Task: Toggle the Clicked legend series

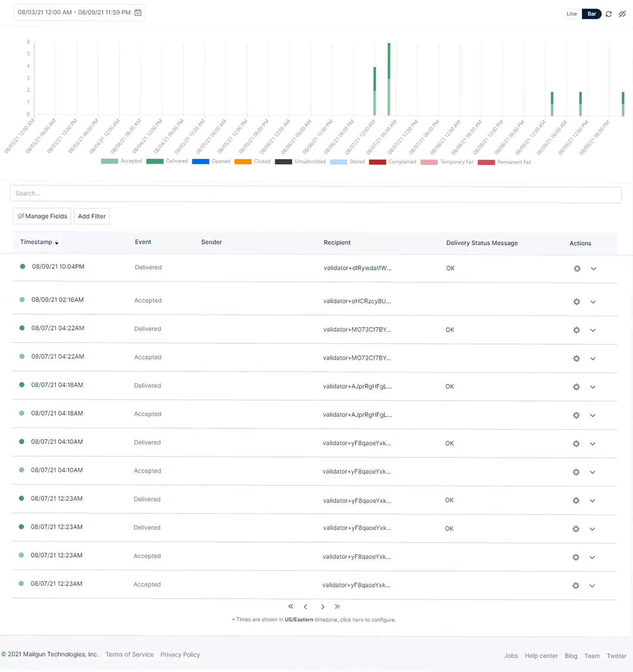Action: pos(253,161)
